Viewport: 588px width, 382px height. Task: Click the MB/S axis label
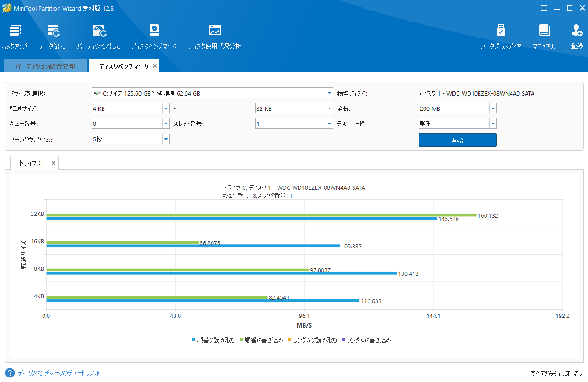point(304,325)
